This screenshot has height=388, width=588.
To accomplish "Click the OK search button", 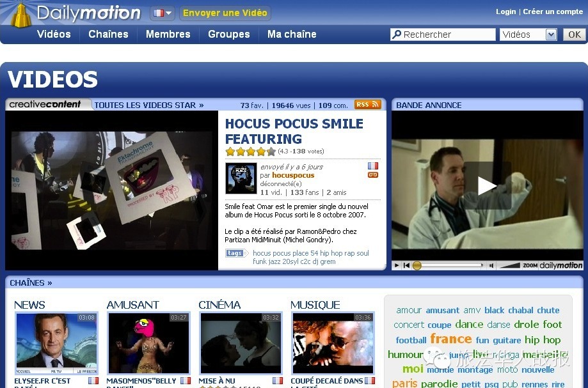I will point(574,35).
